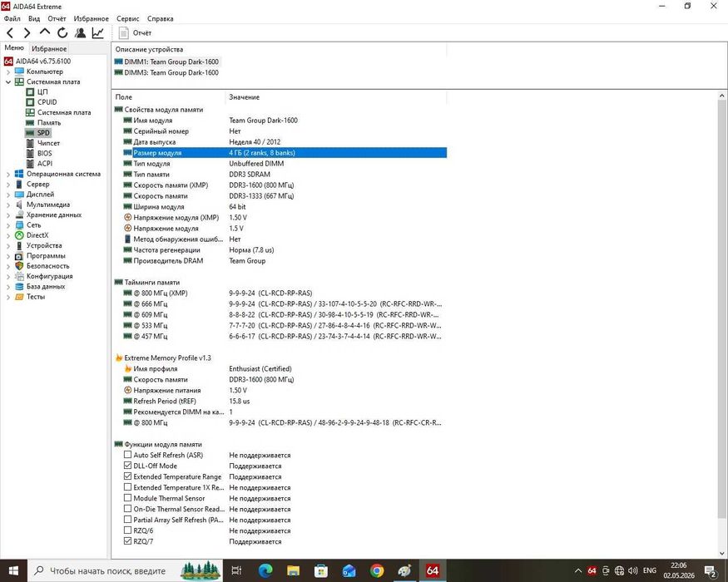Open the Вид menu
This screenshot has height=582, width=728.
pos(34,18)
